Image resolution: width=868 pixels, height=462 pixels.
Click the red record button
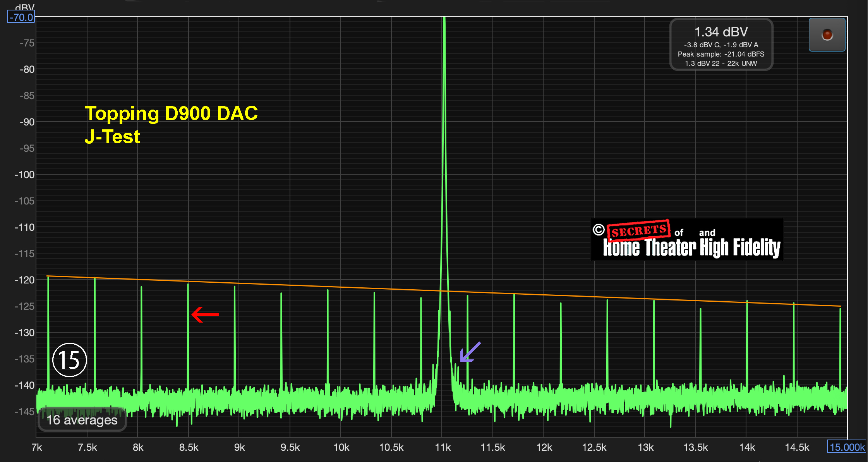[827, 35]
